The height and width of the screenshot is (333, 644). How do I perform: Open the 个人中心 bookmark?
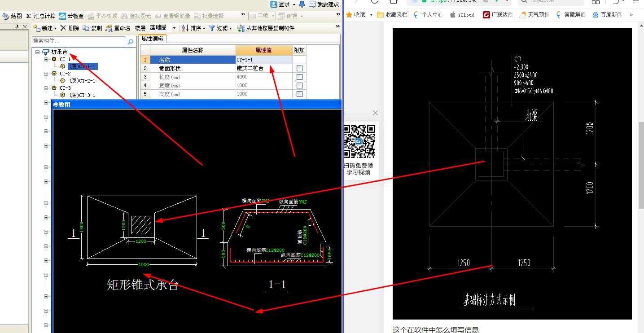pyautogui.click(x=428, y=15)
